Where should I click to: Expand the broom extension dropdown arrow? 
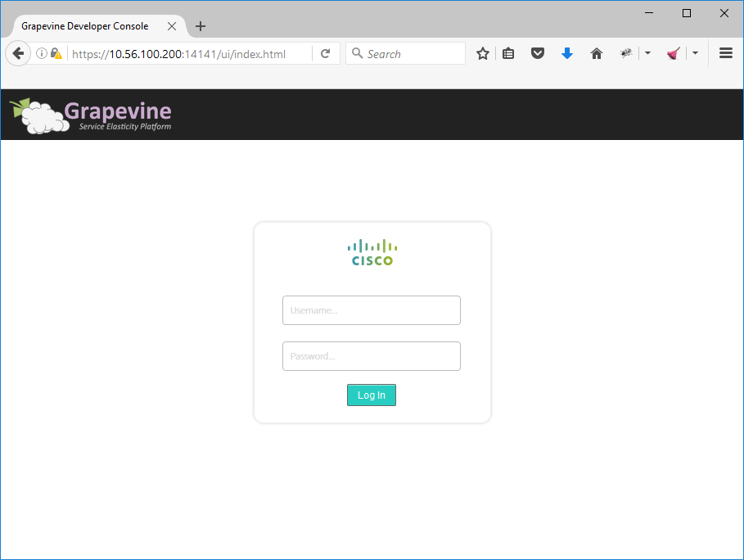click(695, 53)
